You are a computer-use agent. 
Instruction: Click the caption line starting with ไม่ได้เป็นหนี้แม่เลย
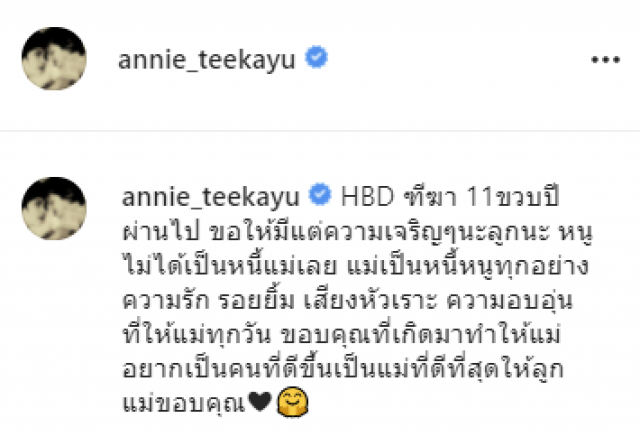(355, 266)
